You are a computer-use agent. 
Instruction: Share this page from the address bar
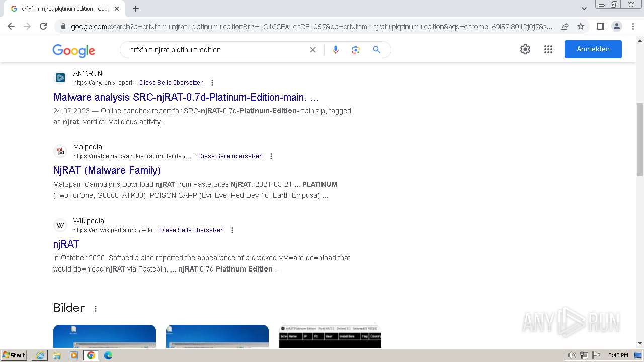point(565,26)
